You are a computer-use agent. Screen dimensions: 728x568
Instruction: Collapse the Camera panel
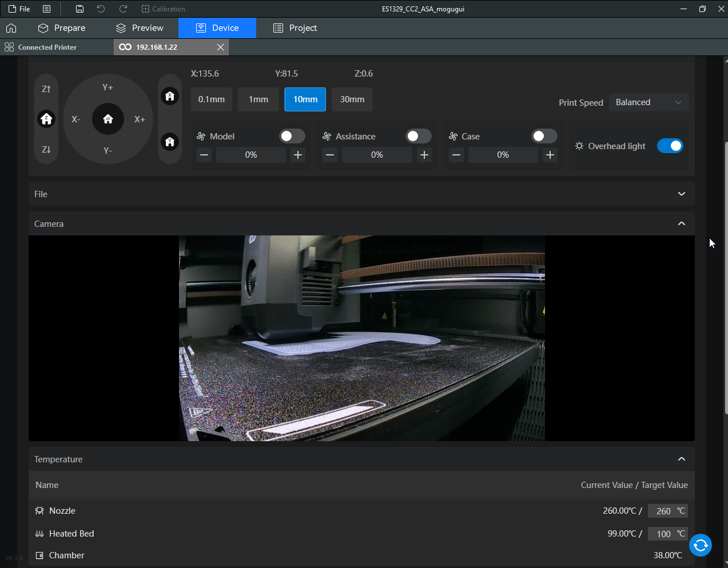[x=681, y=223]
